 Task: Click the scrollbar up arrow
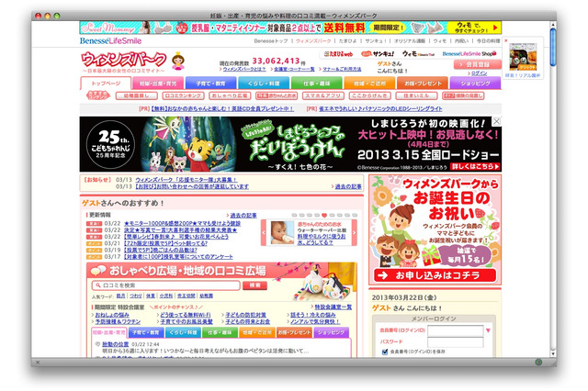pyautogui.click(x=553, y=25)
